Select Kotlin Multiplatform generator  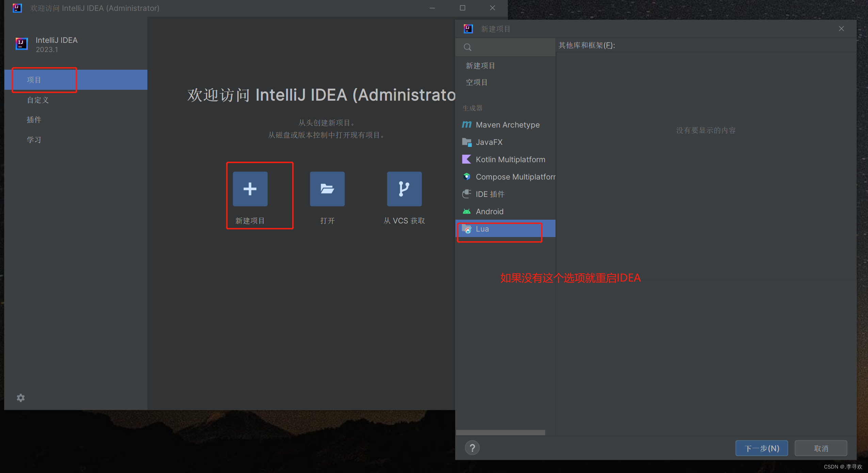[x=510, y=159]
